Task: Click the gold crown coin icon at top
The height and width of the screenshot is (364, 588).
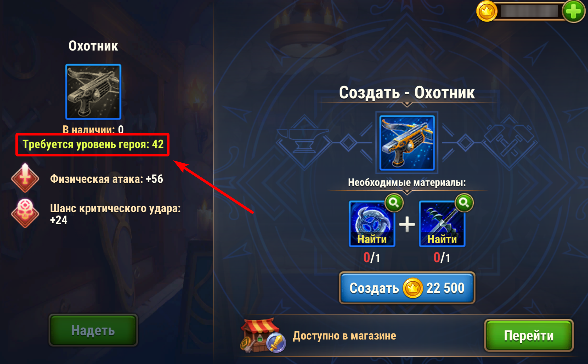Action: [x=487, y=11]
